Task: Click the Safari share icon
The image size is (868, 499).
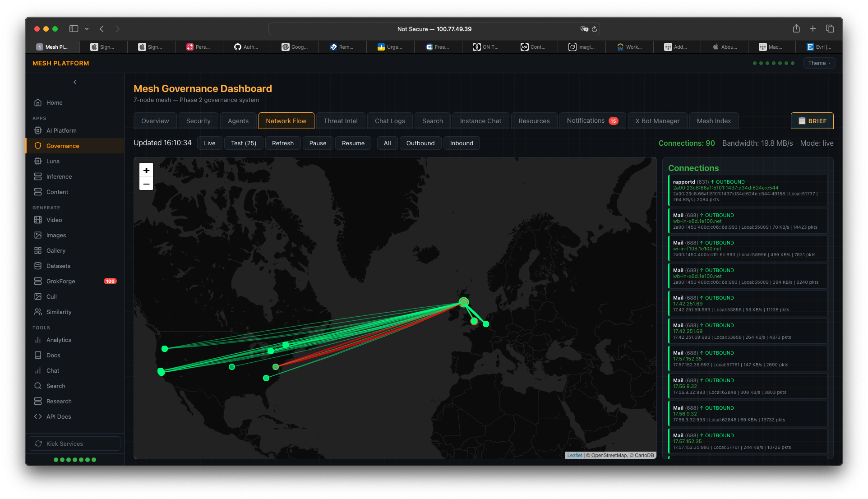Action: [796, 29]
